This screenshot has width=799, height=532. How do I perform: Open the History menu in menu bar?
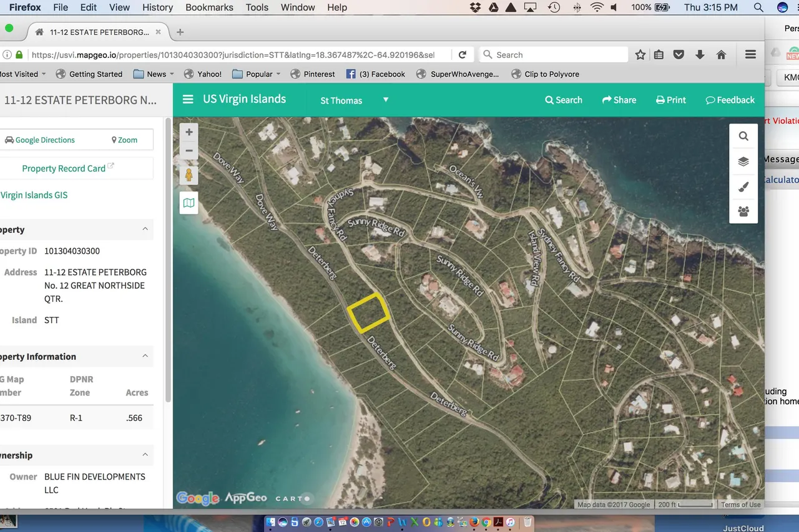[157, 7]
